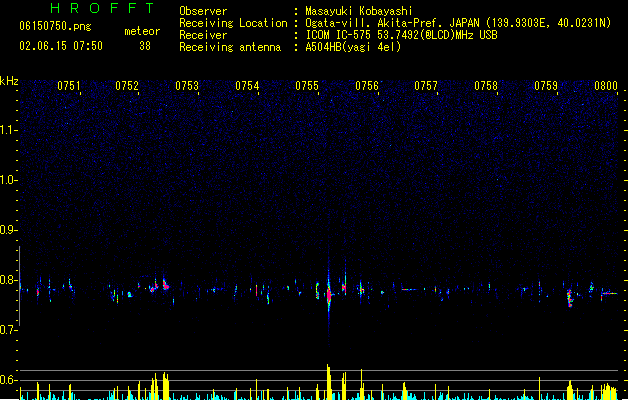The height and width of the screenshot is (400, 629).
Task: Select the file name 06150750.png
Action: click(x=55, y=26)
